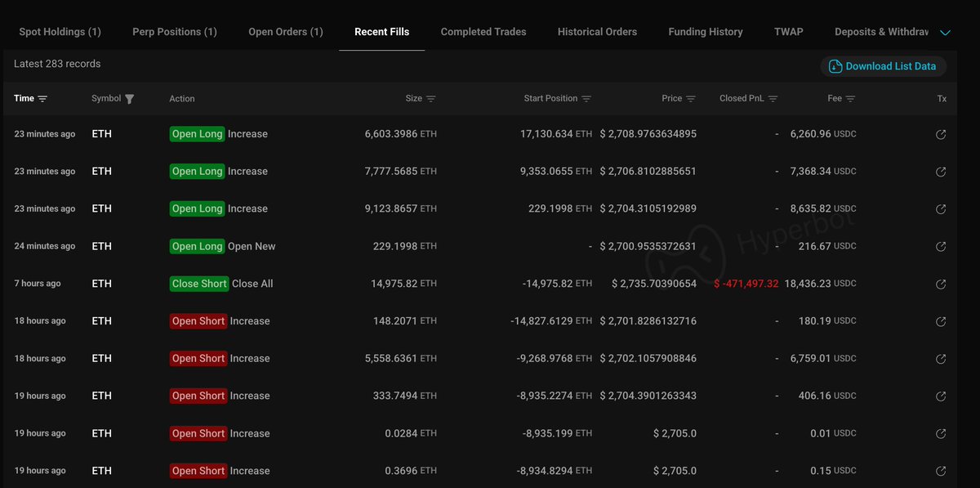
Task: Sort by the Fee column icon
Action: point(850,99)
